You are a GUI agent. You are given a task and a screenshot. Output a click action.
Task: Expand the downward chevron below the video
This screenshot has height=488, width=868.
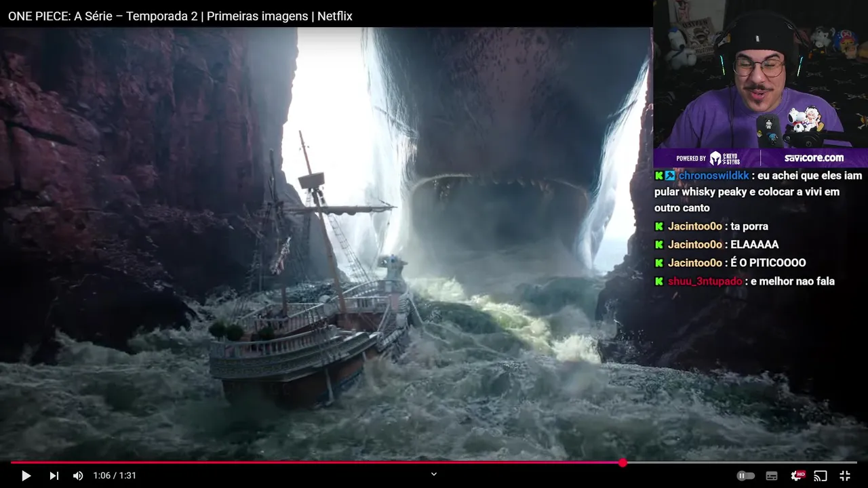(x=434, y=474)
